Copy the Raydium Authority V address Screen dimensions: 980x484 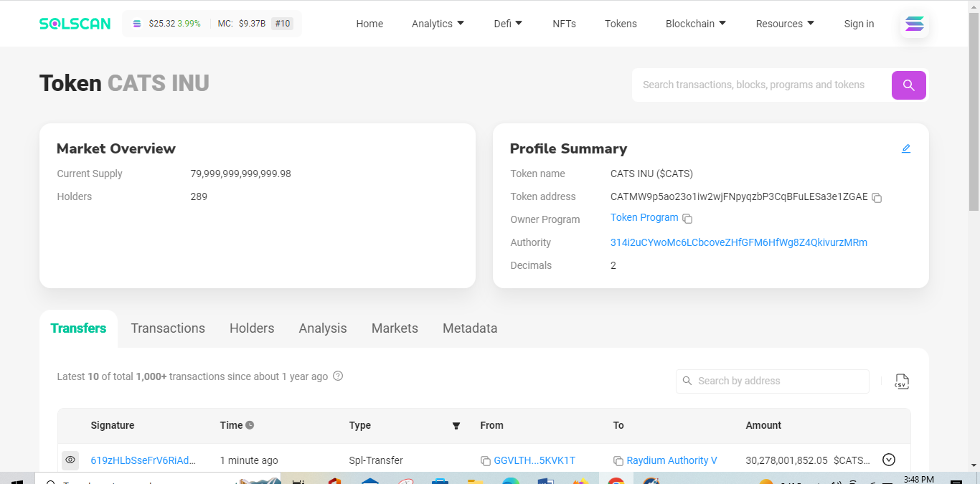click(x=618, y=460)
